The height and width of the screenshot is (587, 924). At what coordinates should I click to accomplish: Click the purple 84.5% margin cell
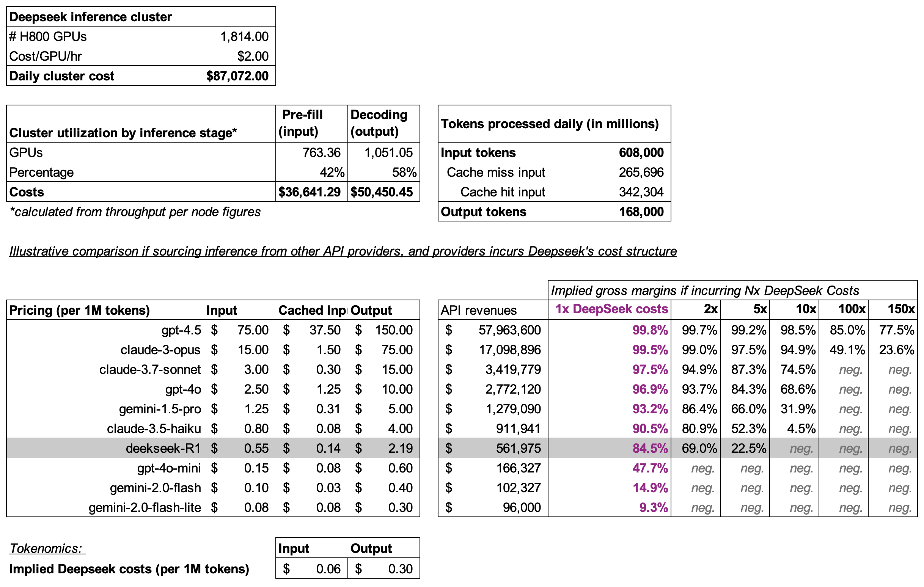(x=650, y=449)
